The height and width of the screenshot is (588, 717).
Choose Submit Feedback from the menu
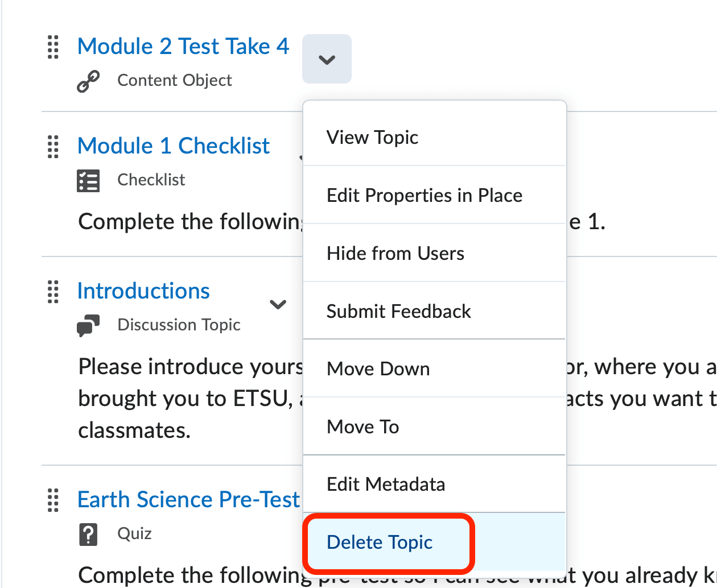[x=398, y=311]
